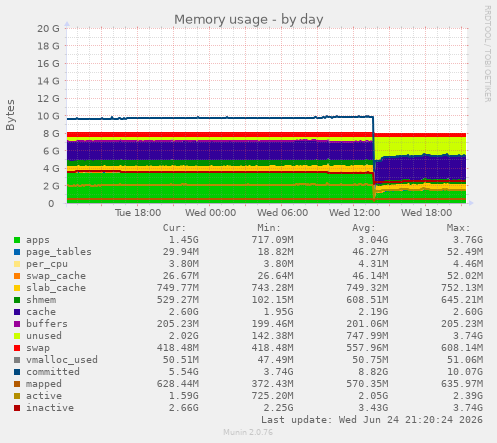Click the brown mapped legend swatch
Image resolution: width=497 pixels, height=443 pixels.
click(17, 384)
